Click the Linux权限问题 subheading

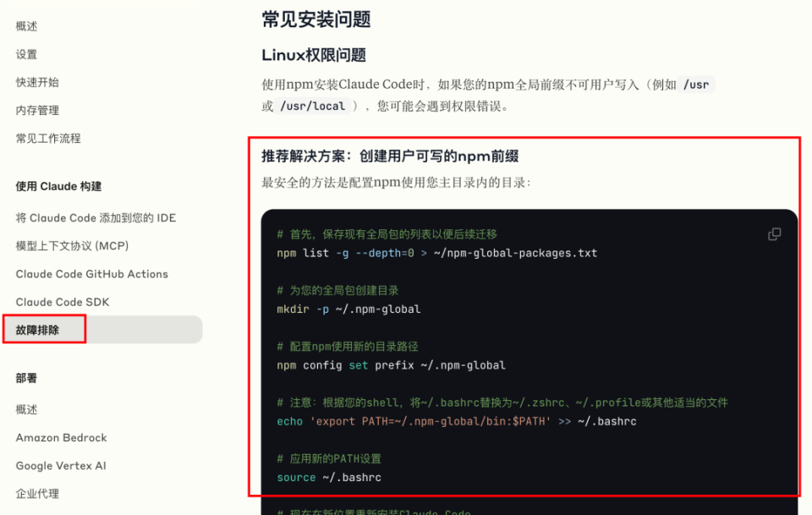point(314,55)
